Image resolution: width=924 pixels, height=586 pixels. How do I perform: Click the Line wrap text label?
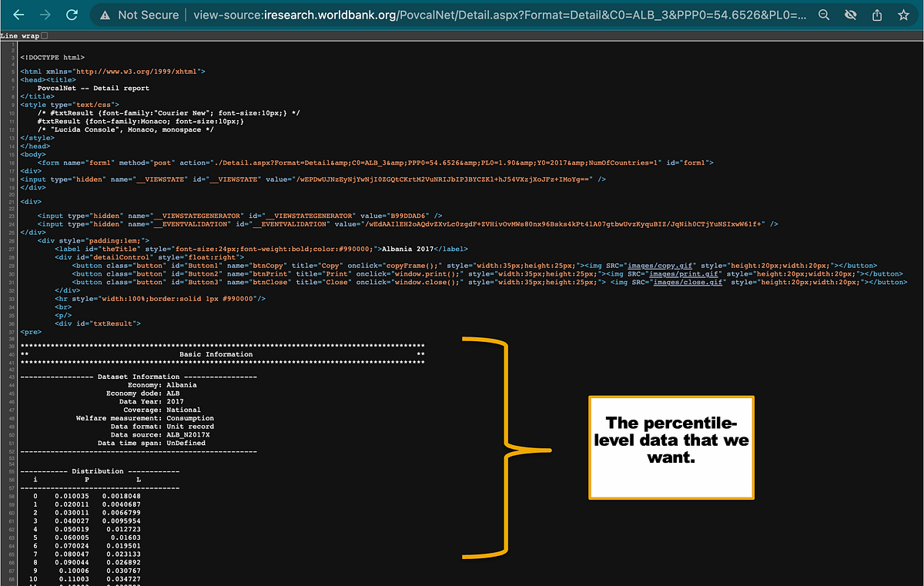18,35
